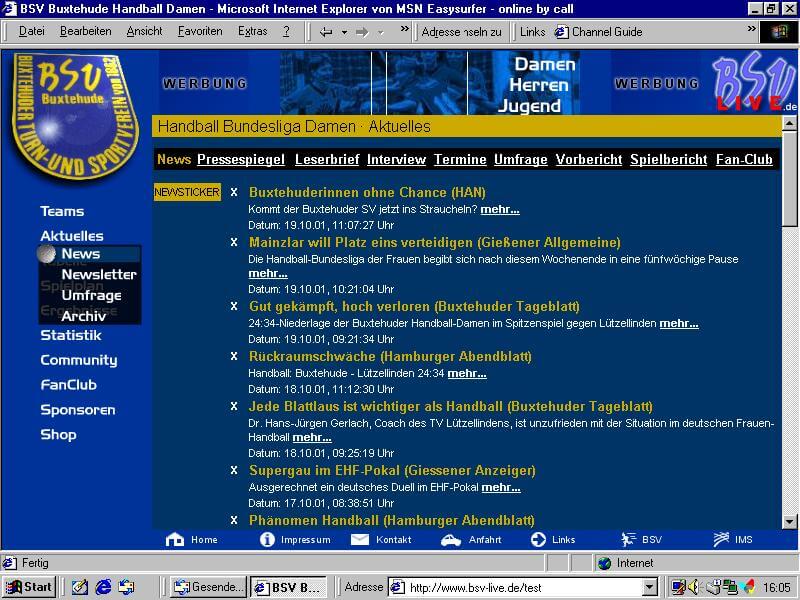
Task: Click the Windows Start button
Action: pos(29,587)
